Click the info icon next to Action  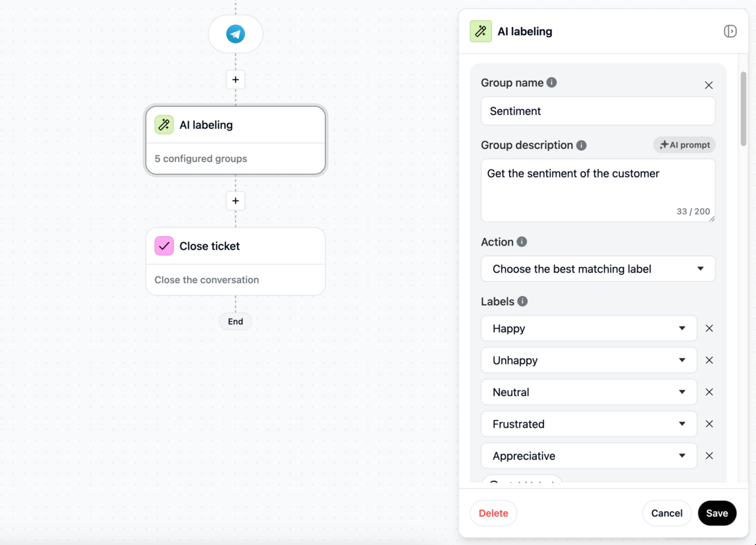point(522,242)
